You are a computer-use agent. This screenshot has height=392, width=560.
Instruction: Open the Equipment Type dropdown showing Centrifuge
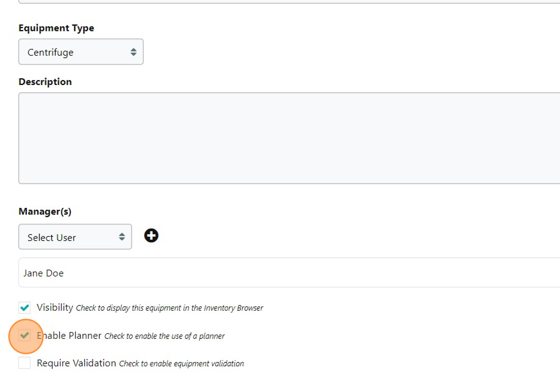[x=80, y=52]
